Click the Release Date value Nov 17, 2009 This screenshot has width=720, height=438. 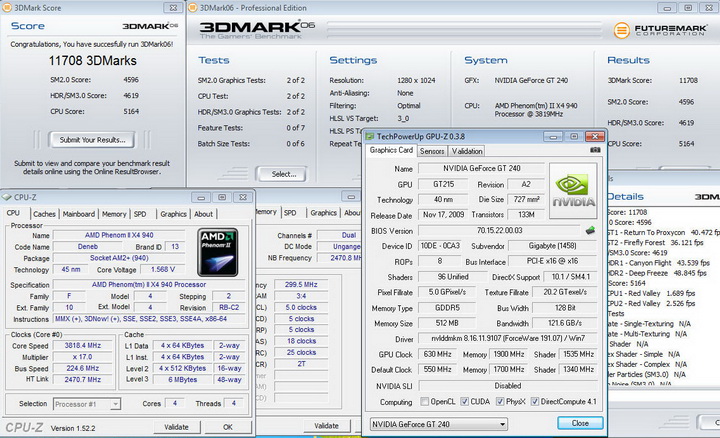pyautogui.click(x=443, y=214)
